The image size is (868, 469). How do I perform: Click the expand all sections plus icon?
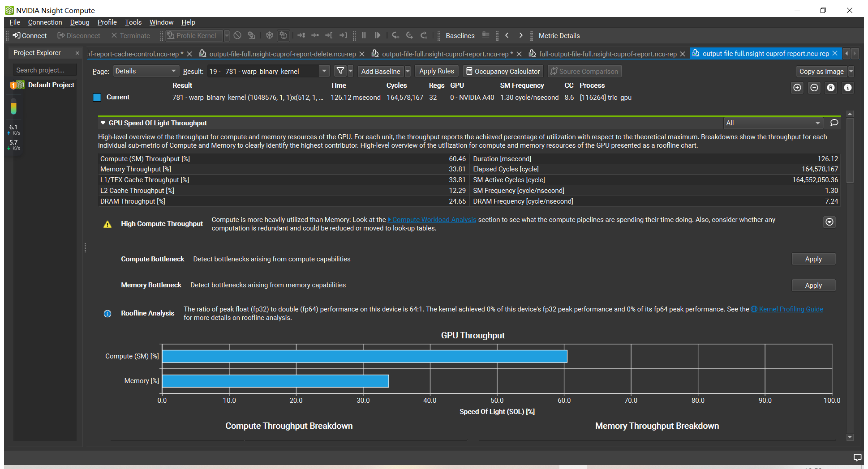click(797, 88)
